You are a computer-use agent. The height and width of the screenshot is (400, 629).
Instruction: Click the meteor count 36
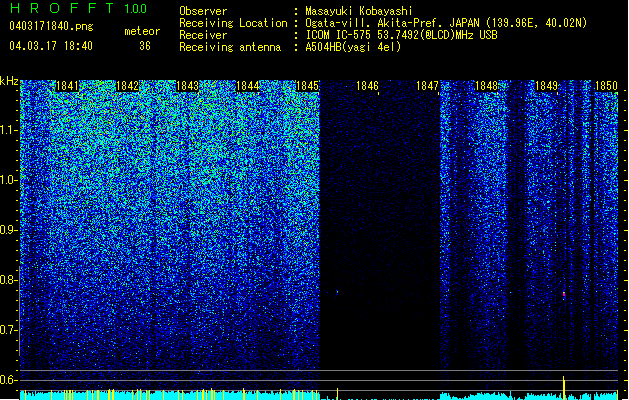(145, 46)
